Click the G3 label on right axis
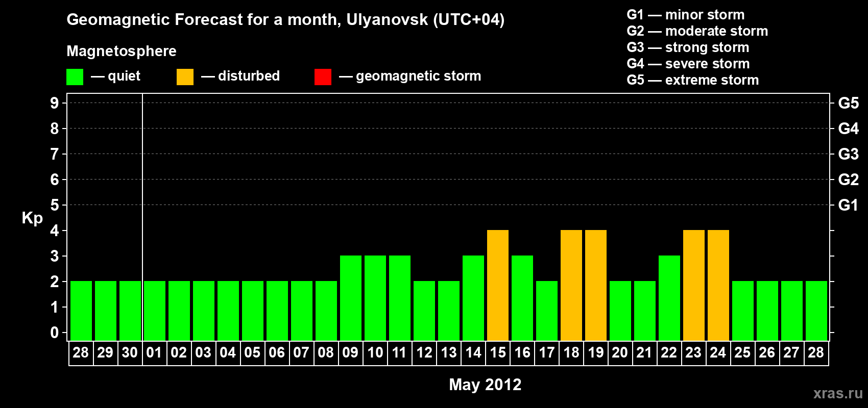 click(x=849, y=154)
